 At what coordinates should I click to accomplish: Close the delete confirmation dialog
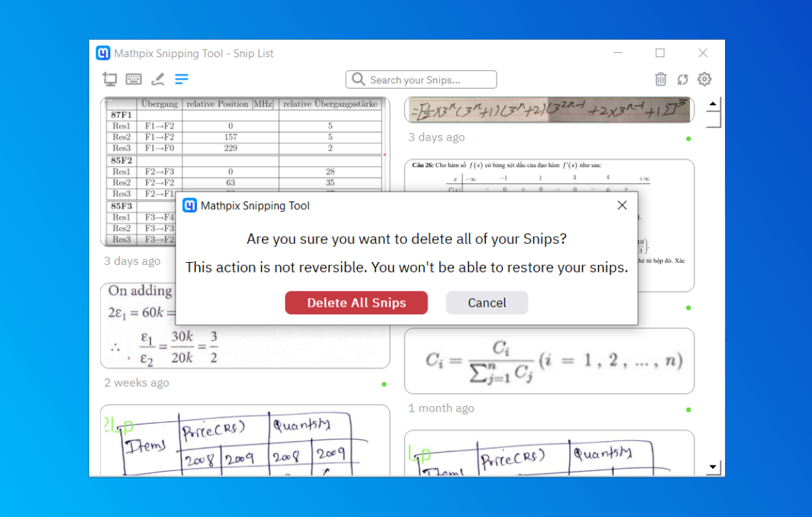(622, 205)
